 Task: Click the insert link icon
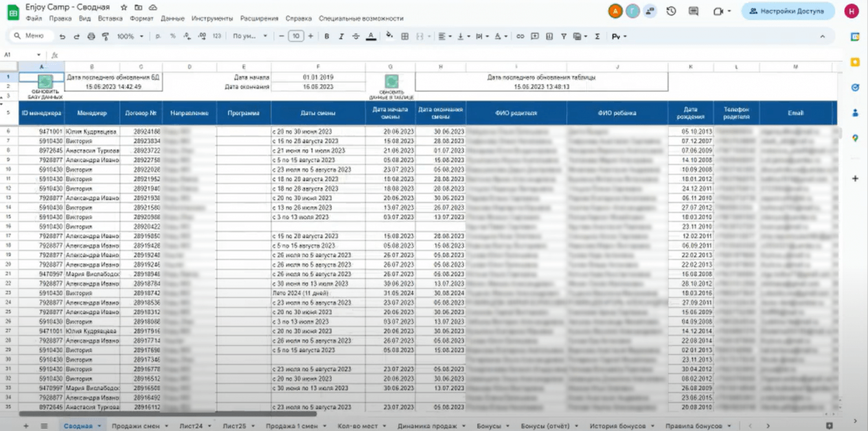tap(520, 36)
